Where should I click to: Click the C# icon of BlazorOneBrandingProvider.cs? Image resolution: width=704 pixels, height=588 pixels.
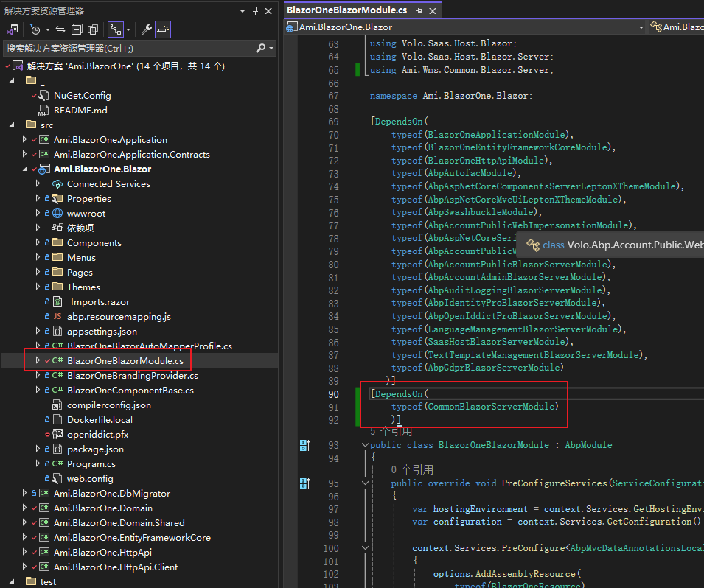tap(57, 375)
